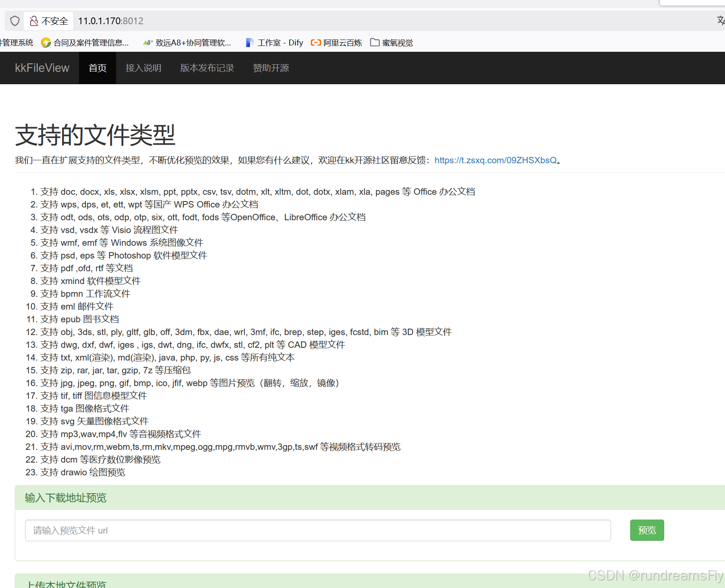Click list item 支持 avi,mov,rm,webm 等视频格式转码预览
The image size is (725, 588).
tap(220, 447)
